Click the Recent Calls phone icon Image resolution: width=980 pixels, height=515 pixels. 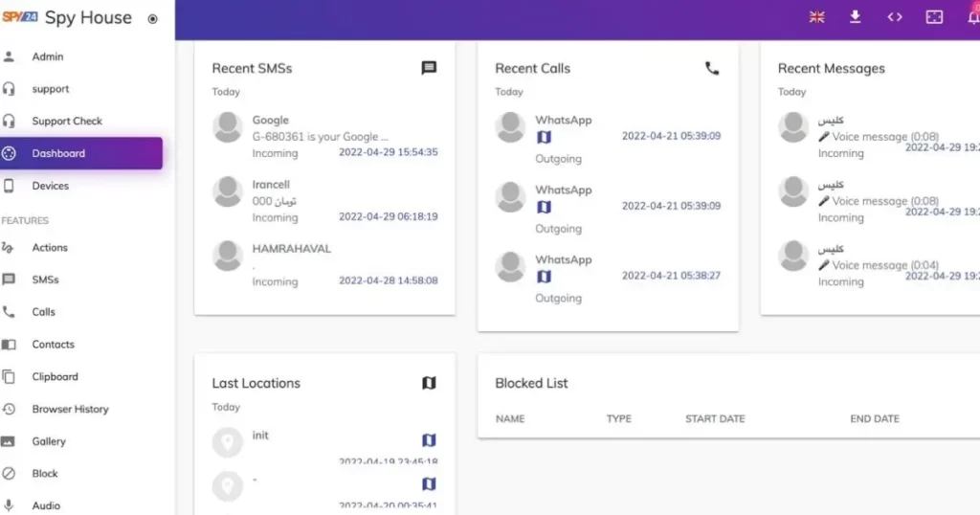pyautogui.click(x=712, y=68)
